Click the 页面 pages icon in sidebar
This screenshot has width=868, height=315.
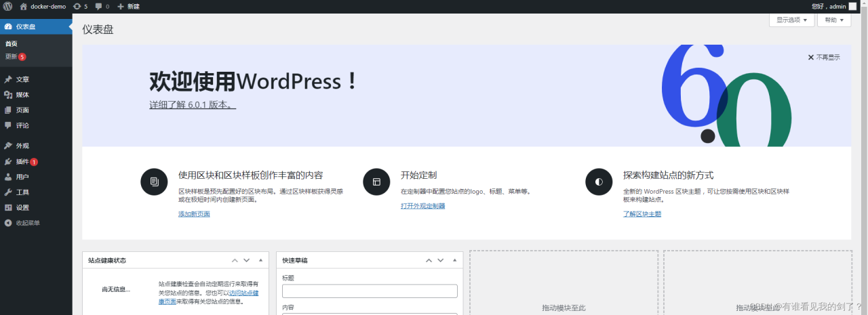[8, 110]
